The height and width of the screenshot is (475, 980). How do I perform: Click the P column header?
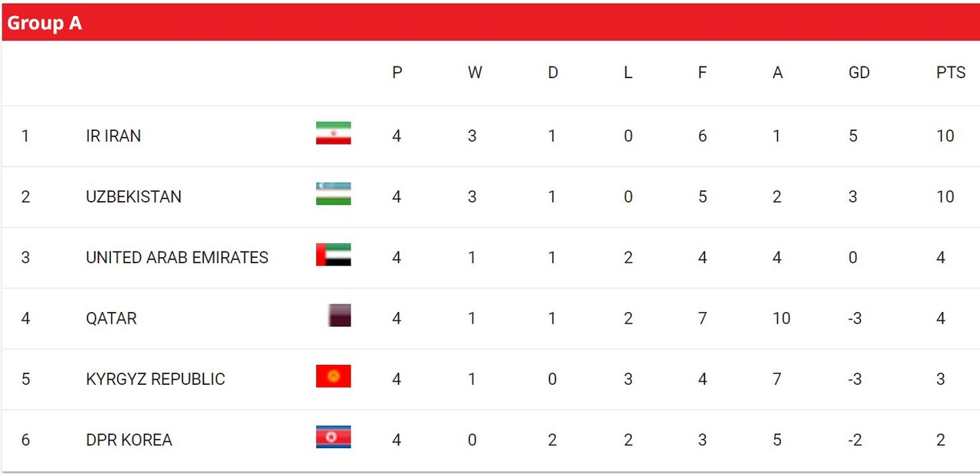(x=397, y=73)
